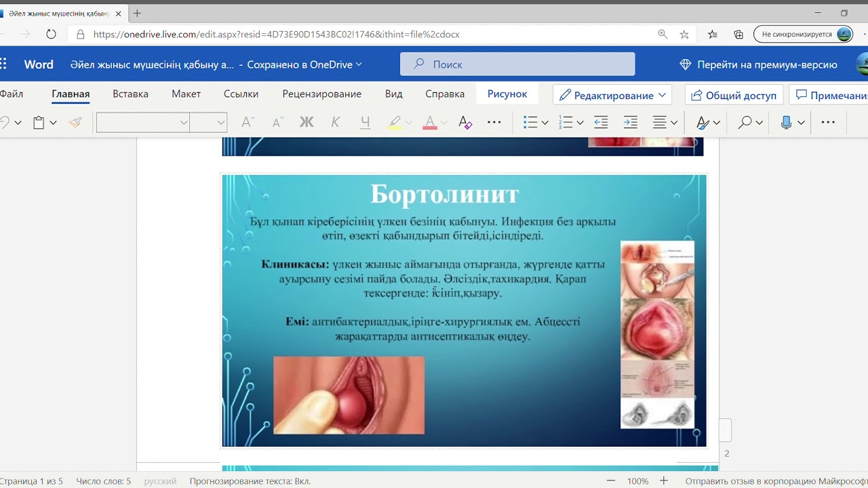Toggle Прогнозирование текста: Вкл.
This screenshot has height=488, width=868.
pyautogui.click(x=250, y=481)
